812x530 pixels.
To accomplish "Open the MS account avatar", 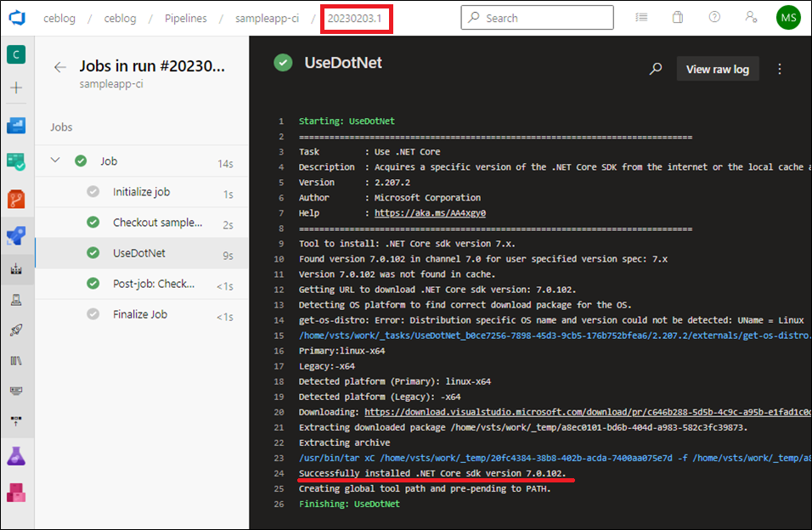I will tap(788, 18).
